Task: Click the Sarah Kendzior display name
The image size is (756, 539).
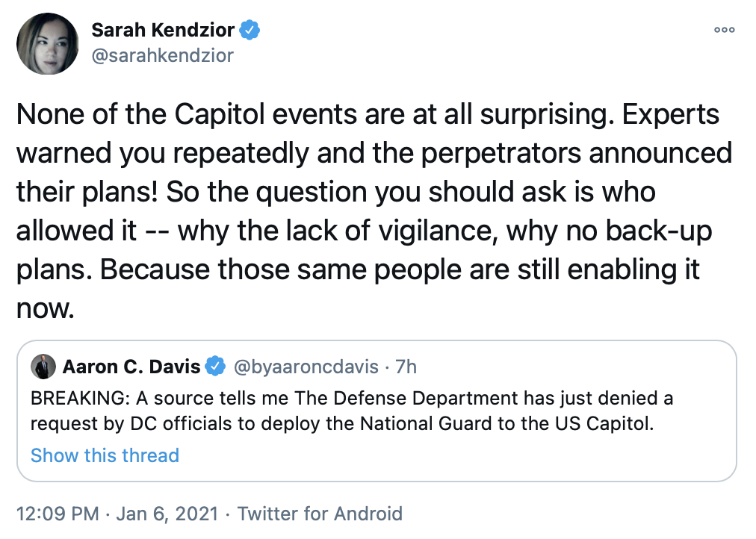Action: tap(163, 31)
